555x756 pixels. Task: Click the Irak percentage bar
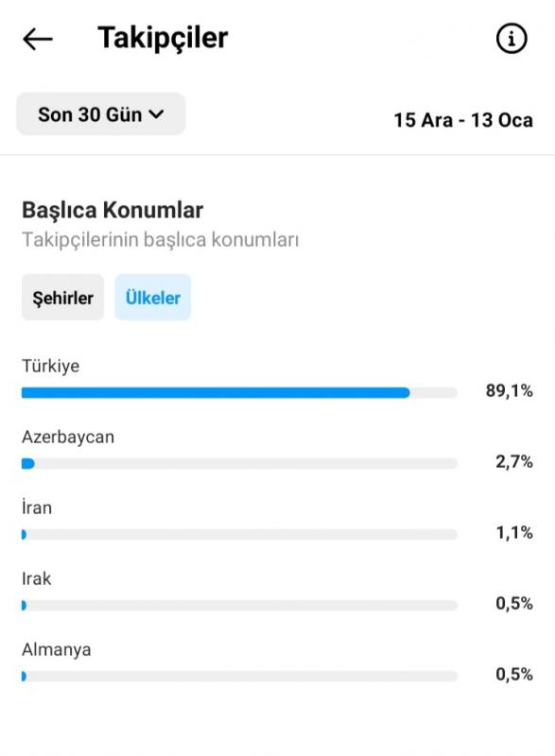click(x=239, y=605)
